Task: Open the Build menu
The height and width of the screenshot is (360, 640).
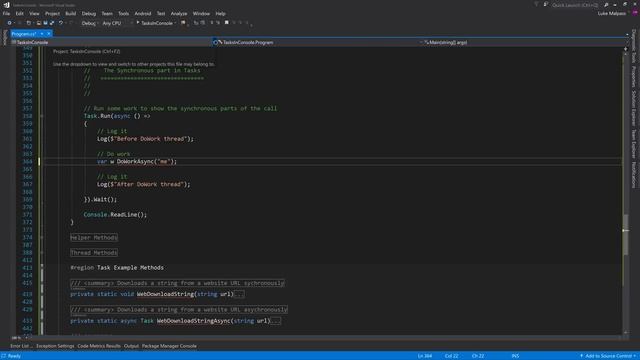Action: coord(71,13)
